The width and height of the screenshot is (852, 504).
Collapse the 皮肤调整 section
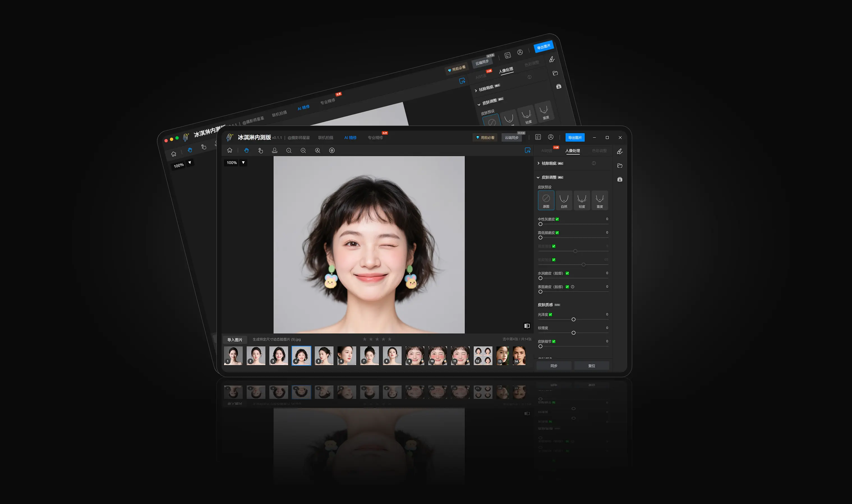538,178
